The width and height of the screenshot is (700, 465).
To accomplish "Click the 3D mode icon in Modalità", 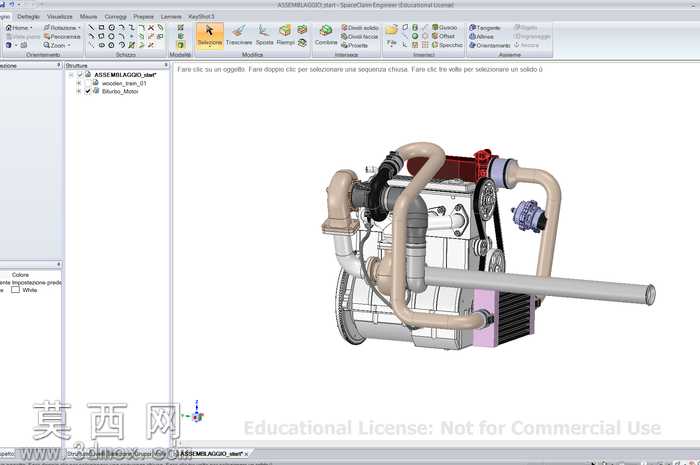I will coord(180,45).
